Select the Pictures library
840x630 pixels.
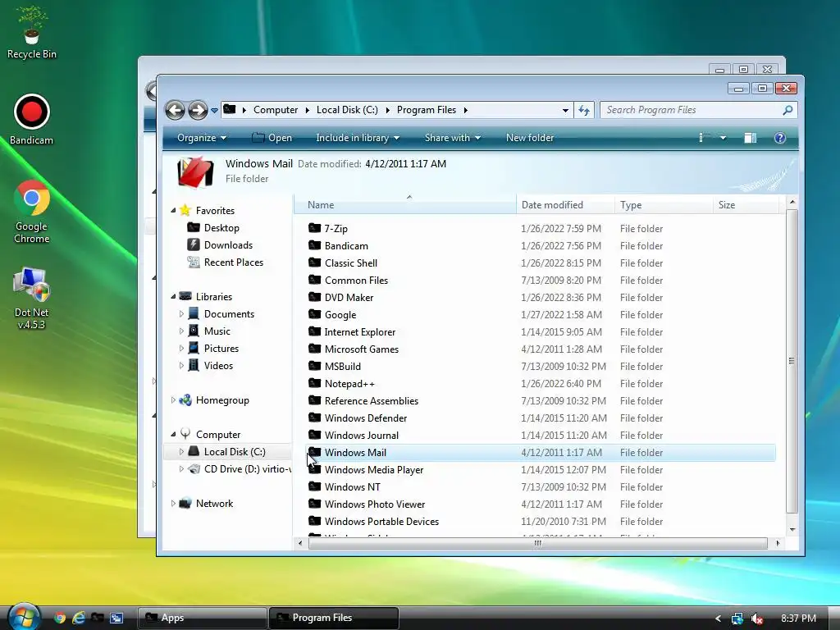[213, 348]
